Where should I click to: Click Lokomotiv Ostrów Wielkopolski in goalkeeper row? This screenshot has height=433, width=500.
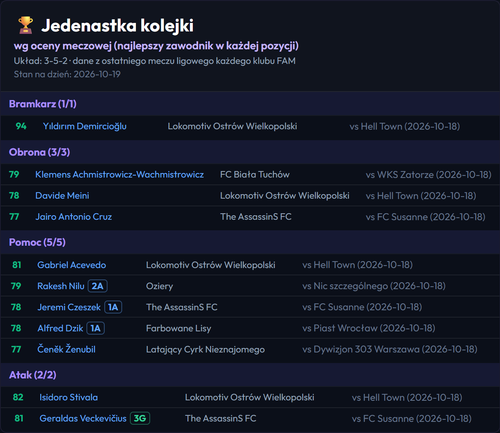(x=232, y=126)
